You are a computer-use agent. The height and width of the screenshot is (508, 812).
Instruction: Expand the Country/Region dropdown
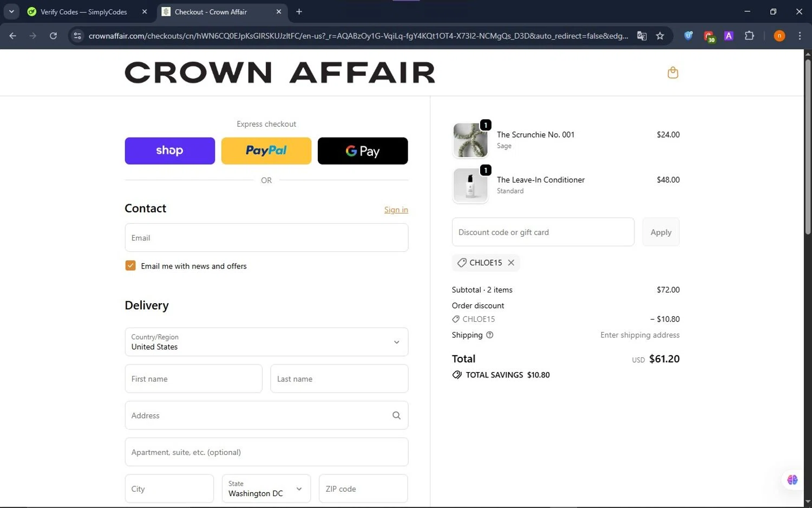click(266, 342)
